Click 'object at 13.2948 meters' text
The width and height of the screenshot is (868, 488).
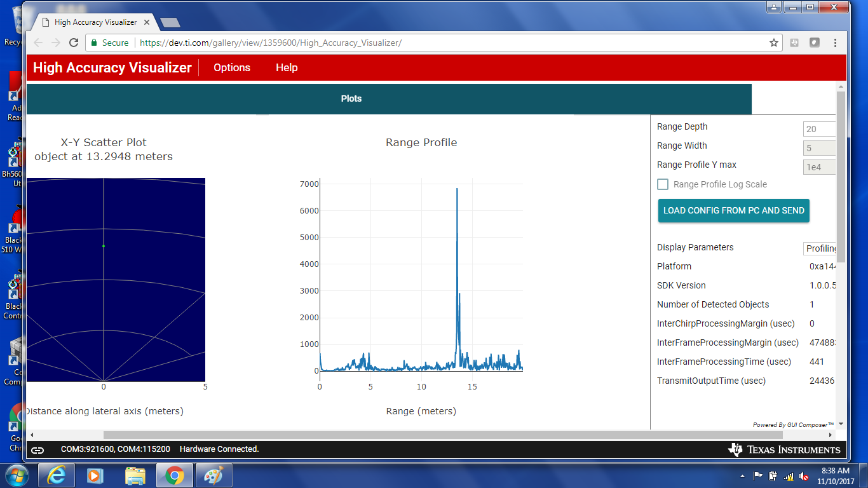[x=104, y=156]
